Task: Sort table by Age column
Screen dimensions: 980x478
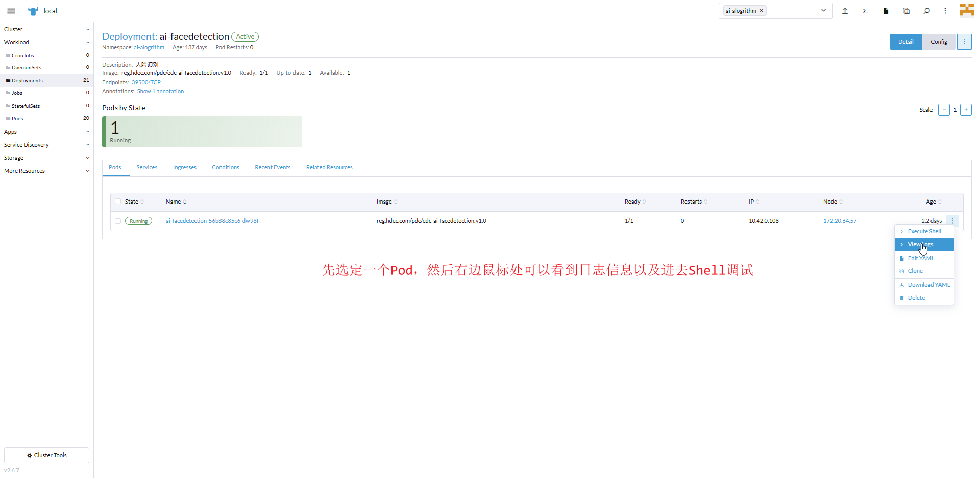Action: click(x=934, y=202)
